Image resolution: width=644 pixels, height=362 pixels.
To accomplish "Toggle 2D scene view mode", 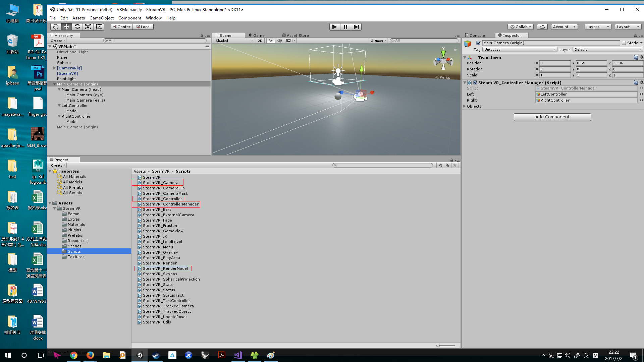I will pos(260,41).
